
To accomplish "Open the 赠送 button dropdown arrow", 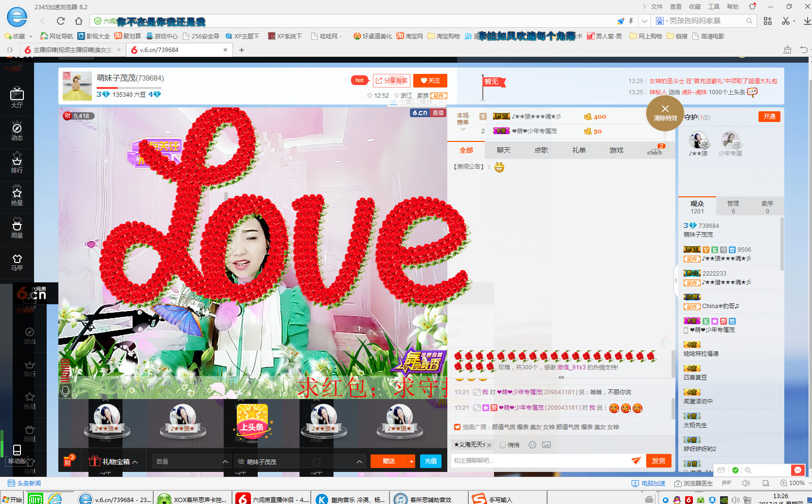I will pyautogui.click(x=411, y=461).
